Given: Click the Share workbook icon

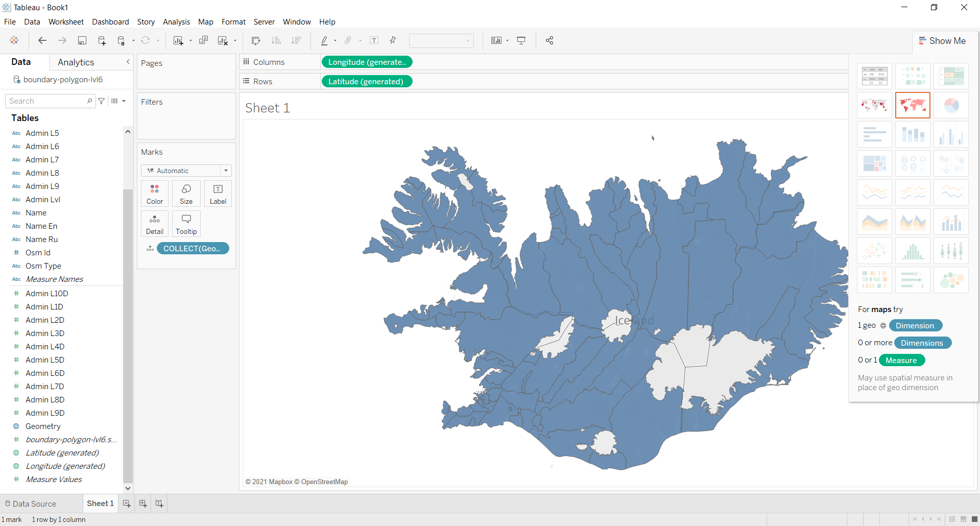Looking at the screenshot, I should [549, 41].
